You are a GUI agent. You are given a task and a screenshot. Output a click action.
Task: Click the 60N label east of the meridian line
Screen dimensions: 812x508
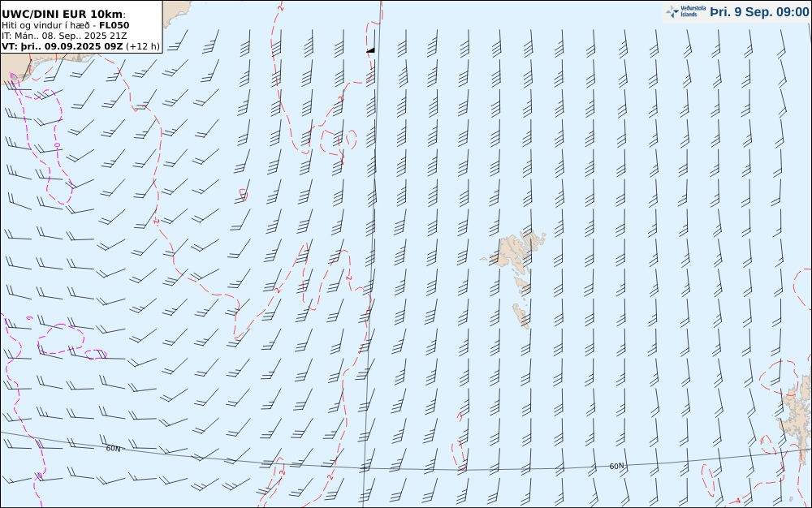(616, 466)
